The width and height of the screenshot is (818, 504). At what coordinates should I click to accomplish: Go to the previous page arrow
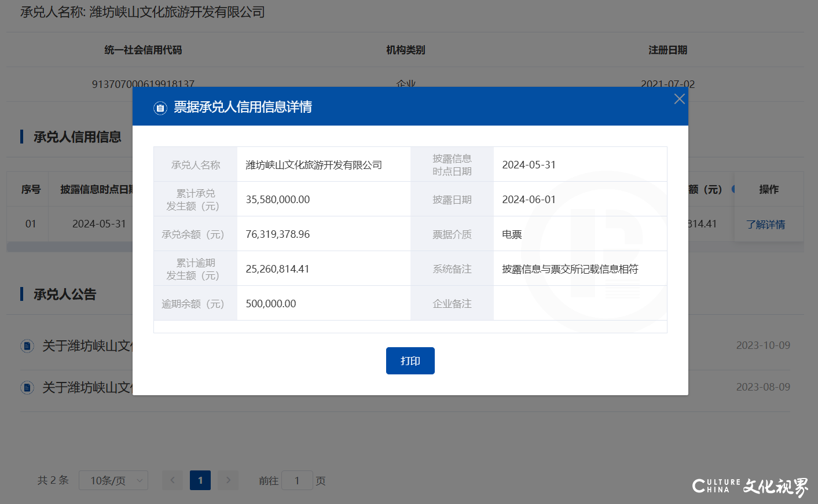click(x=173, y=480)
